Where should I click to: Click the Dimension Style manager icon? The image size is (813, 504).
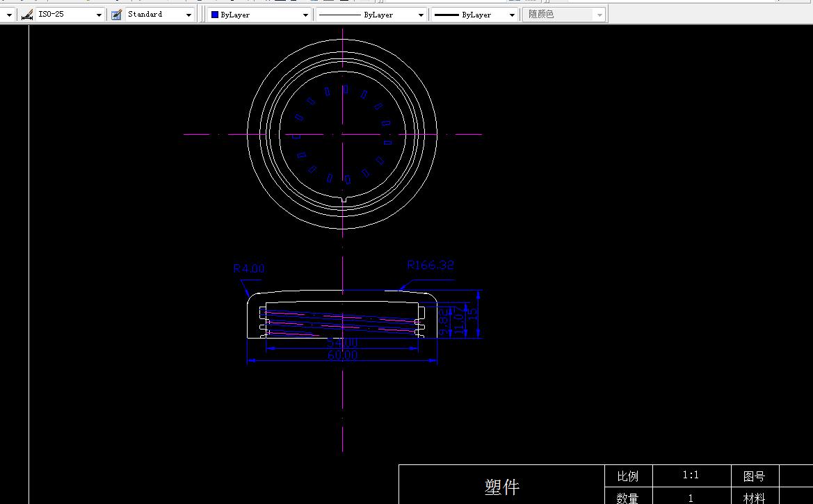click(26, 13)
